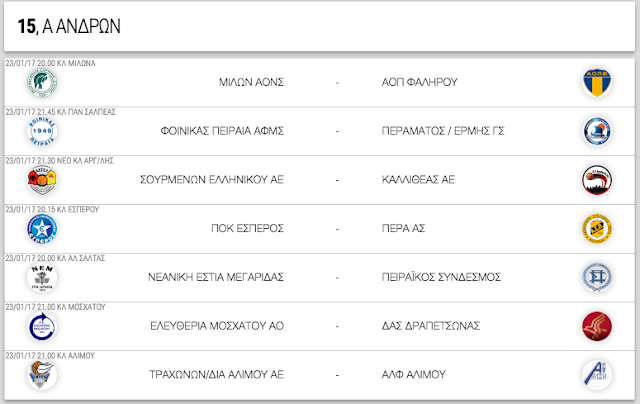Viewport: 640px width, 404px height.
Task: Click the ΚΑΛΛΙΘΕΑΣ ΑΕ team name
Action: pos(418,180)
